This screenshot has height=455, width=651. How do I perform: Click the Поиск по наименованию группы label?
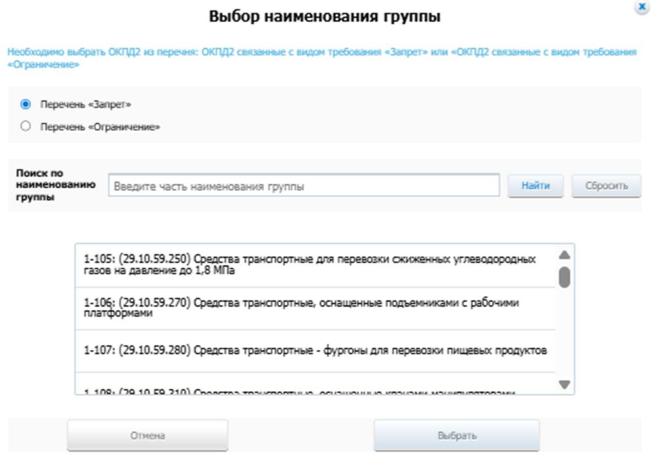[x=55, y=185]
